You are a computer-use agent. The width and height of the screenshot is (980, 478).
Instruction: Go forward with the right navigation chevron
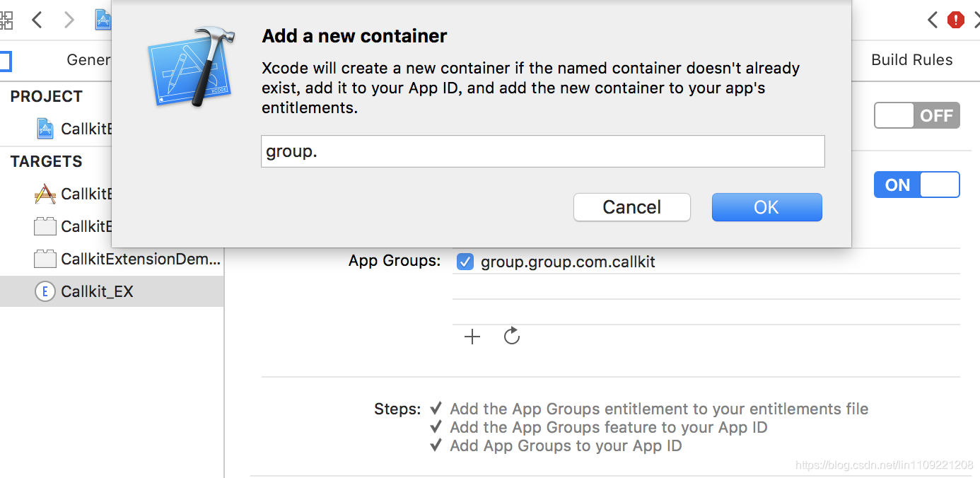(69, 20)
